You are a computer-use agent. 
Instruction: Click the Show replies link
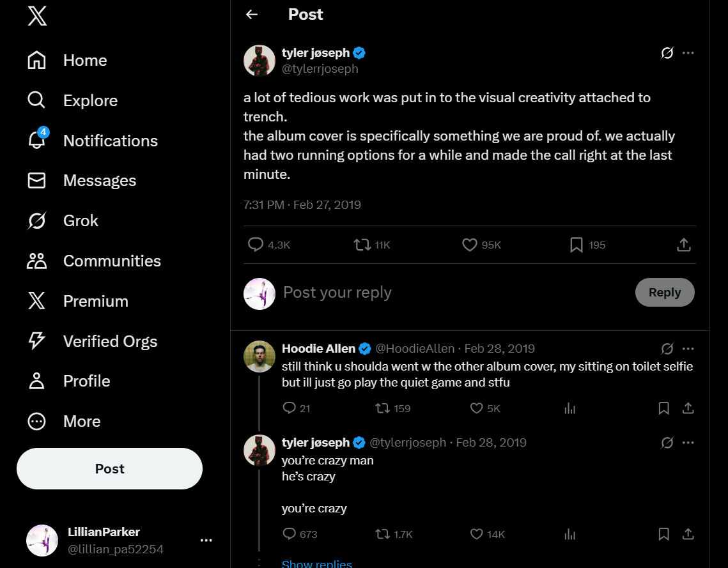point(316,564)
